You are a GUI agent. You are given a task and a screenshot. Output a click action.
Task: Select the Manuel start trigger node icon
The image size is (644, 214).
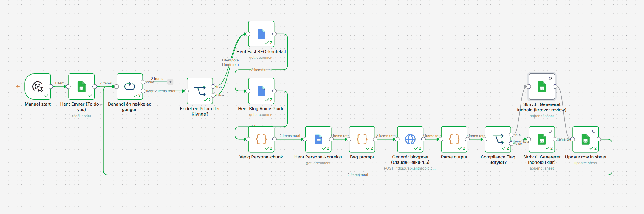pos(38,87)
